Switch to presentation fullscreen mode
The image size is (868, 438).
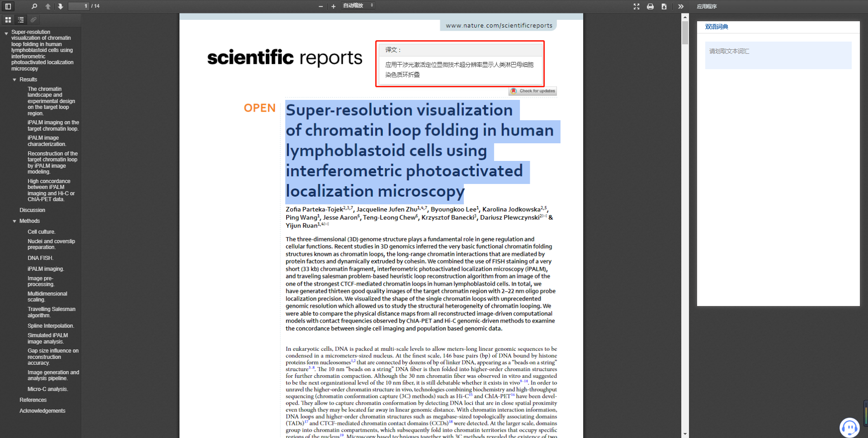pyautogui.click(x=637, y=6)
